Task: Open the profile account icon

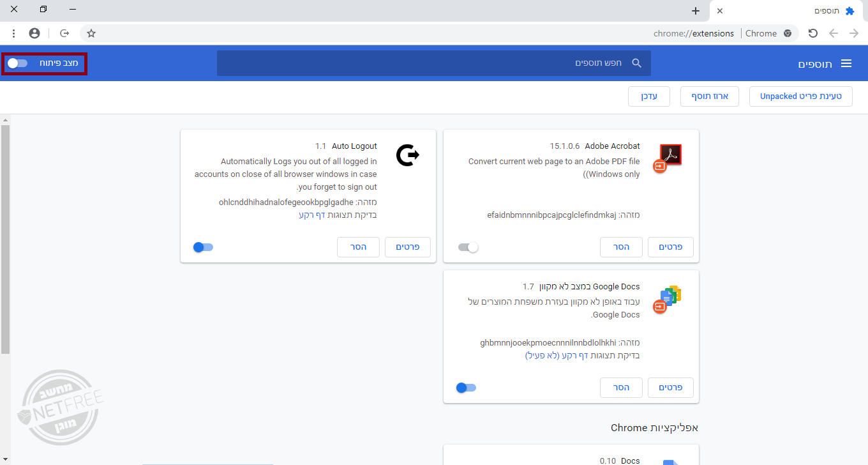Action: 34,33
